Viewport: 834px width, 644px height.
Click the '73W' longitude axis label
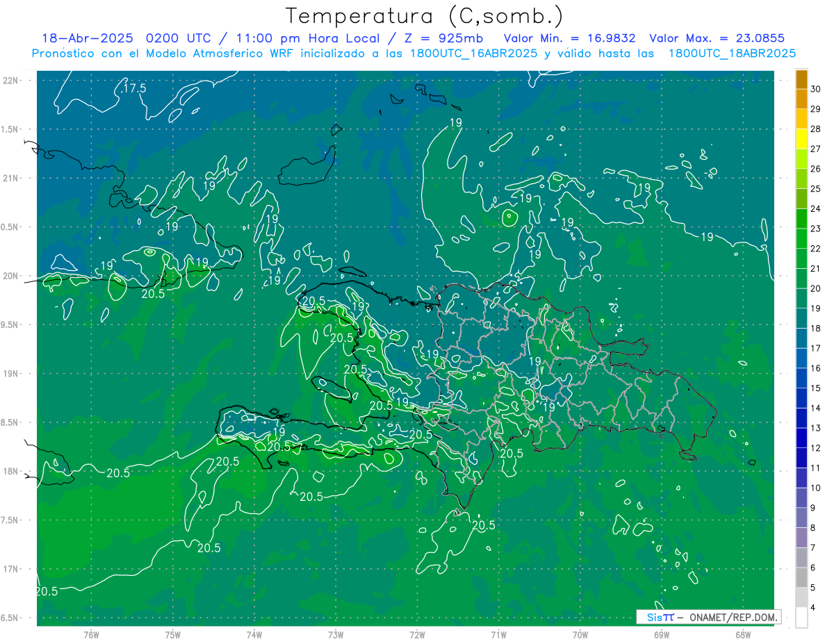point(336,634)
